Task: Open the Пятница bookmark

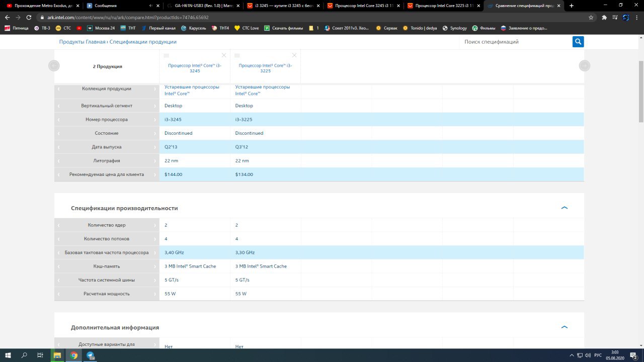Action: coord(17,28)
